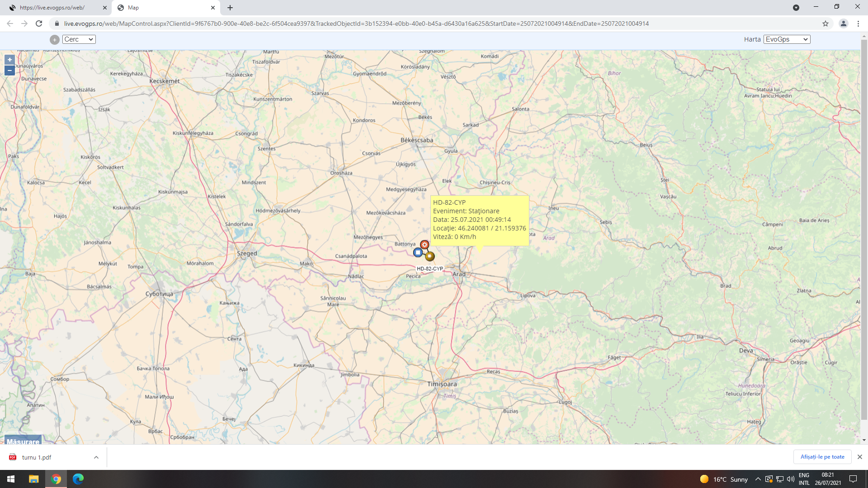Click the map zoom out minus button
This screenshot has width=868, height=488.
point(9,70)
